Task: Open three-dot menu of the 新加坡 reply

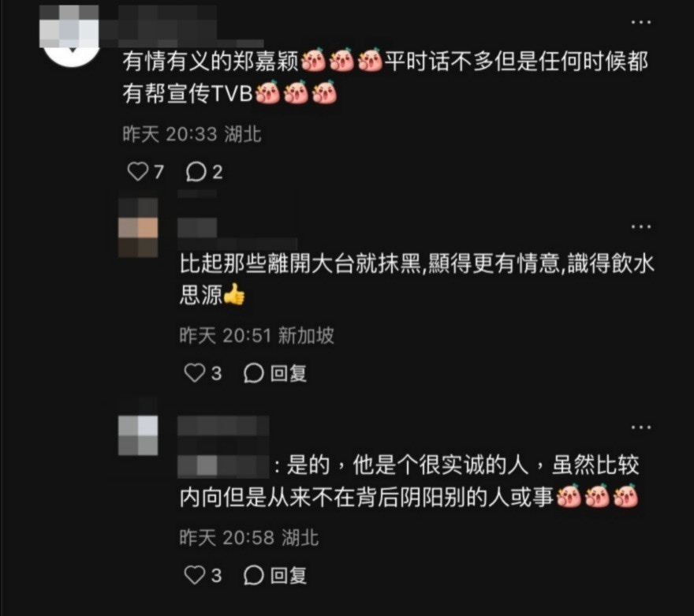Action: (x=641, y=226)
